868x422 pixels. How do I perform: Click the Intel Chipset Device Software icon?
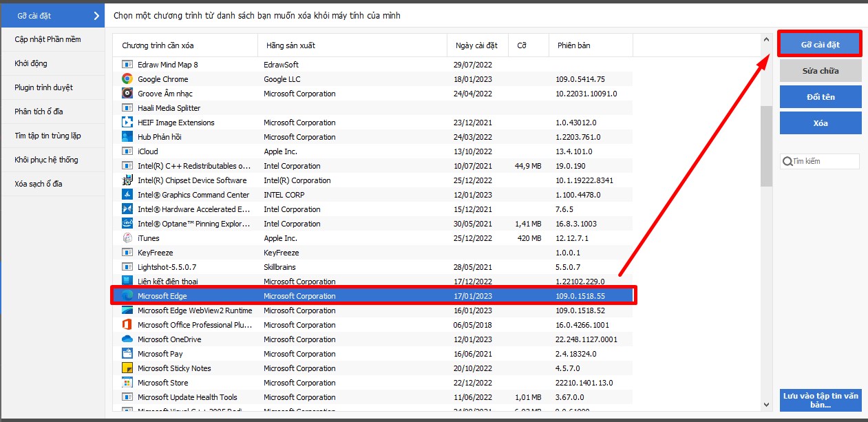pyautogui.click(x=127, y=180)
